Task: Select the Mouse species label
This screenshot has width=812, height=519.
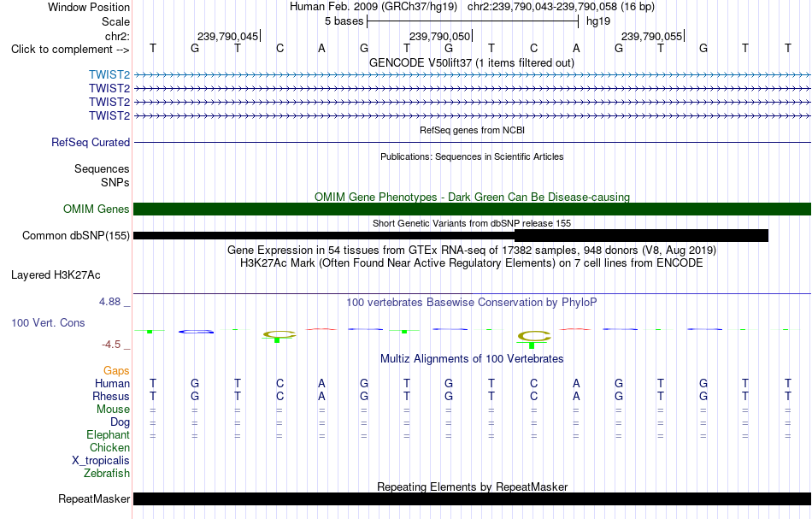Action: point(113,410)
